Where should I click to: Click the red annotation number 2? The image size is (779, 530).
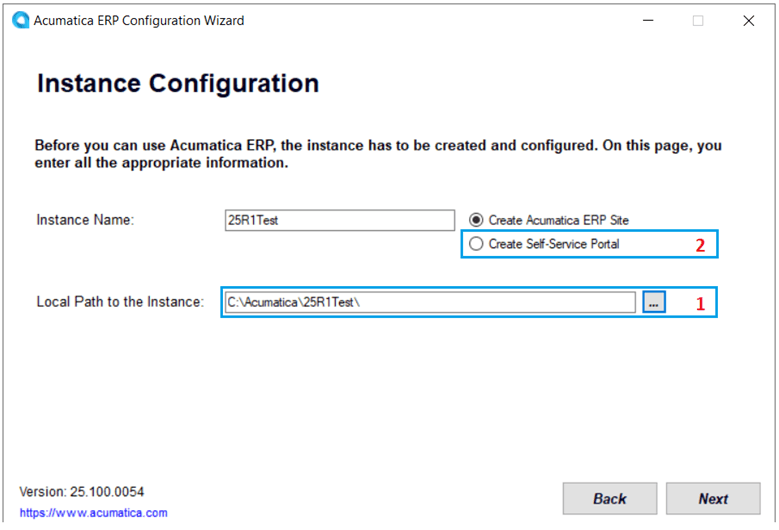[x=701, y=245]
